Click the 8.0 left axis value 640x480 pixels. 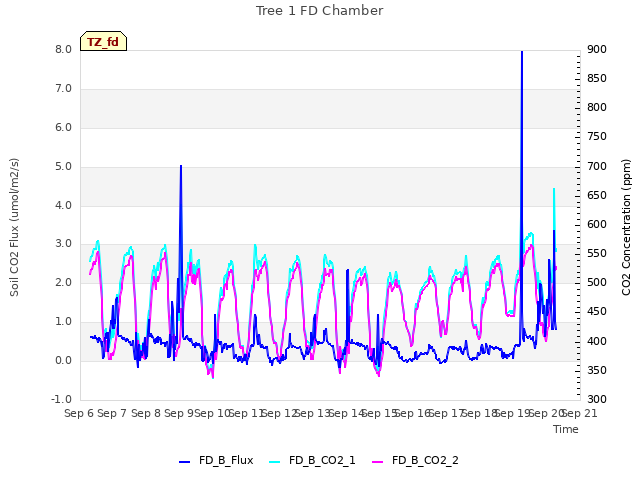tap(63, 49)
